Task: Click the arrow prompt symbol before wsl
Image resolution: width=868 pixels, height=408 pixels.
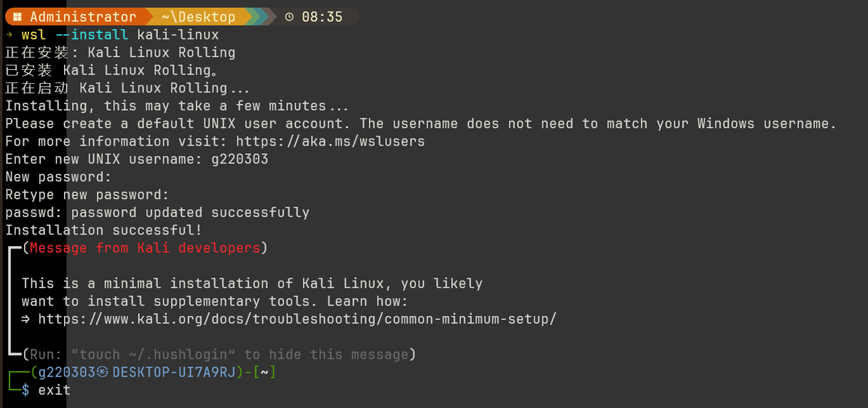Action: (x=9, y=34)
